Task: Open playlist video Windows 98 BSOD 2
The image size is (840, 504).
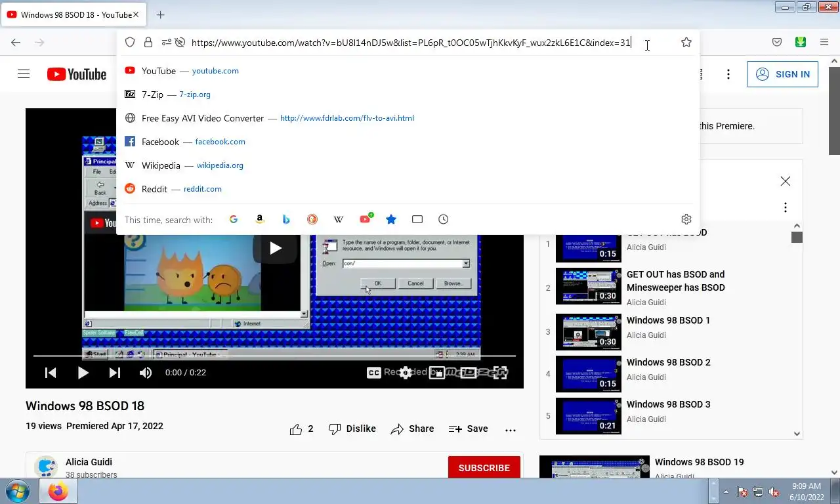Action: pos(668,362)
